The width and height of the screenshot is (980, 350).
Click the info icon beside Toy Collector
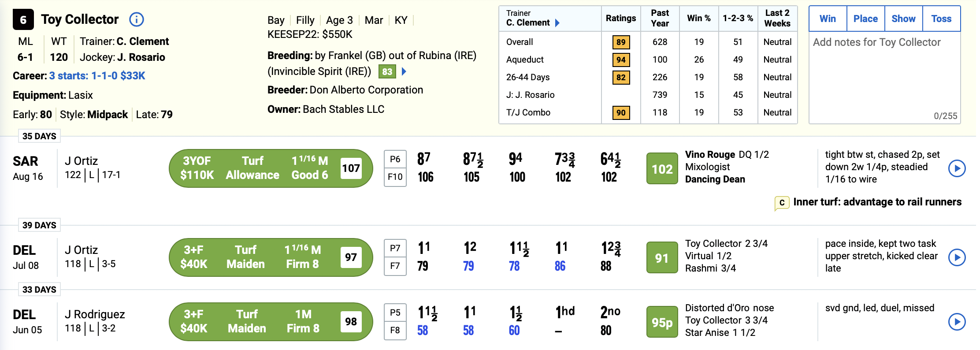(x=137, y=19)
